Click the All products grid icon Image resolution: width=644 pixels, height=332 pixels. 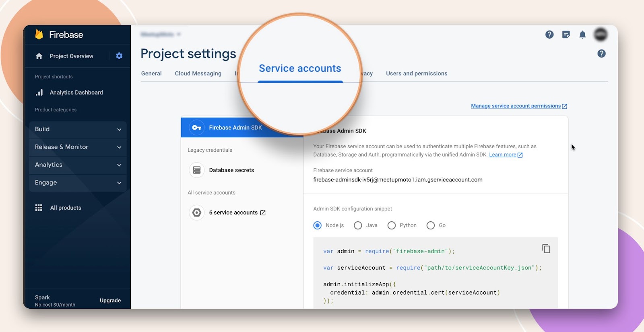[39, 208]
